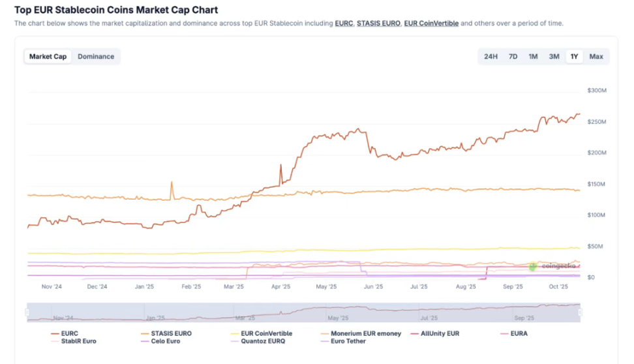Viewport: 634px width, 364px height.
Task: Toggle Monerium EUR emoney legend item
Action: click(365, 333)
